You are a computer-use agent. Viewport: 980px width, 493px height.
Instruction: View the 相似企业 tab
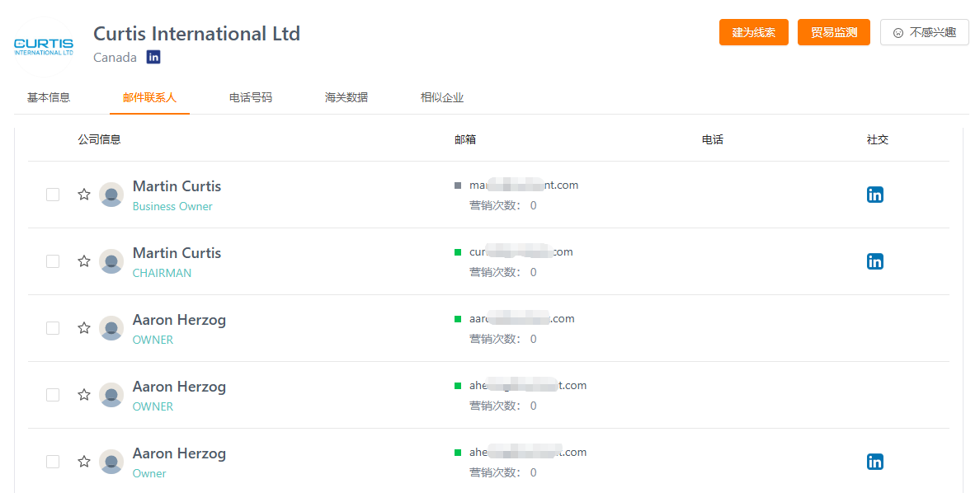pos(442,97)
